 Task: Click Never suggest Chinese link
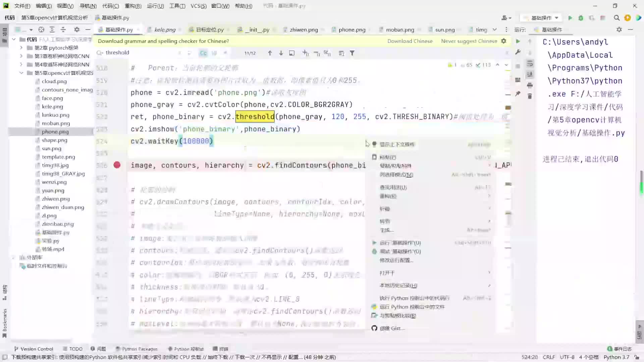coord(469,41)
